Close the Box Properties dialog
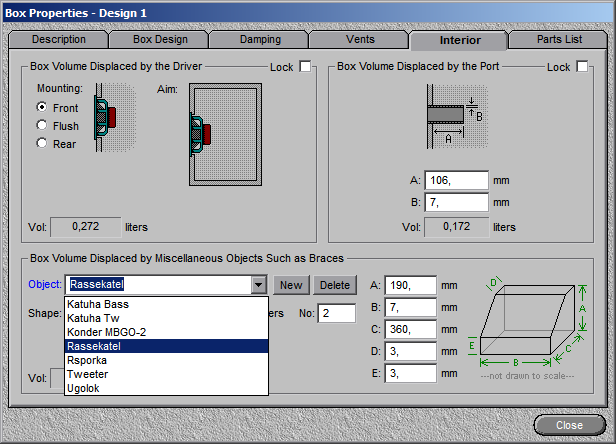Image resolution: width=616 pixels, height=444 pixels. coord(569,425)
